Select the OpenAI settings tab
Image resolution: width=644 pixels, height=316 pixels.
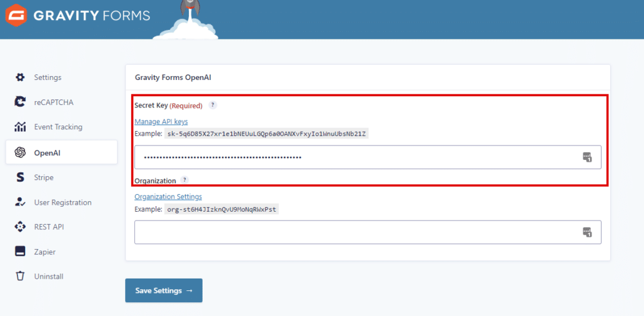click(x=62, y=152)
